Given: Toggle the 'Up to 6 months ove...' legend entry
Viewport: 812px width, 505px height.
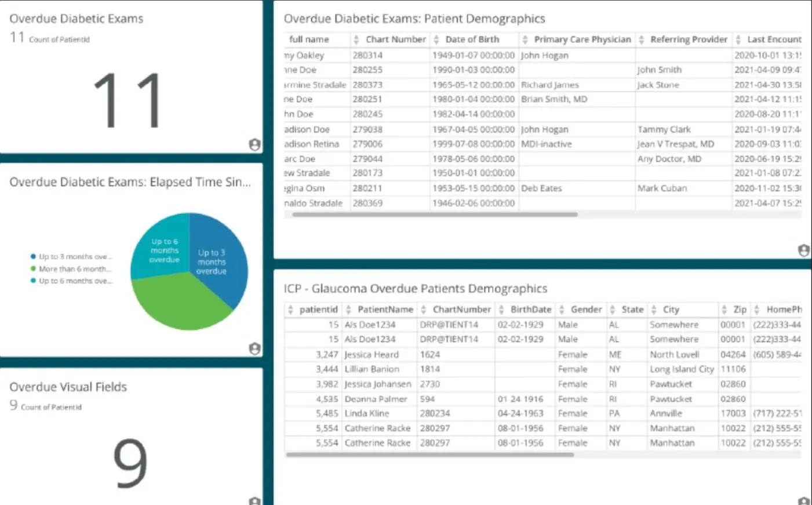Looking at the screenshot, I should click(x=74, y=281).
